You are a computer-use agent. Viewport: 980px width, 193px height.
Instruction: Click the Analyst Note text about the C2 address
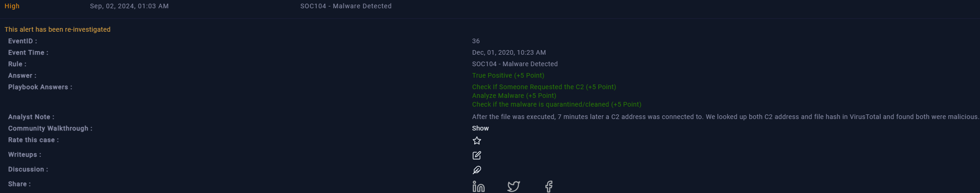tap(725, 117)
